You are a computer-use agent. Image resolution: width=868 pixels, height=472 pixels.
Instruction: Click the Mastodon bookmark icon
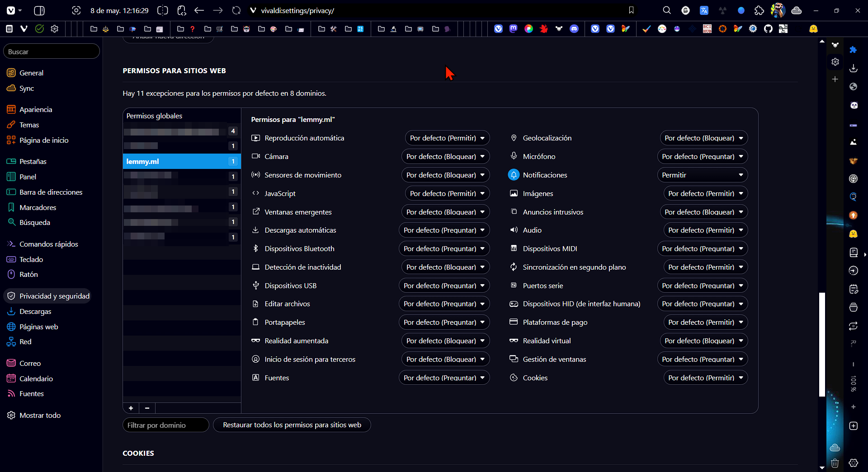pyautogui.click(x=513, y=29)
